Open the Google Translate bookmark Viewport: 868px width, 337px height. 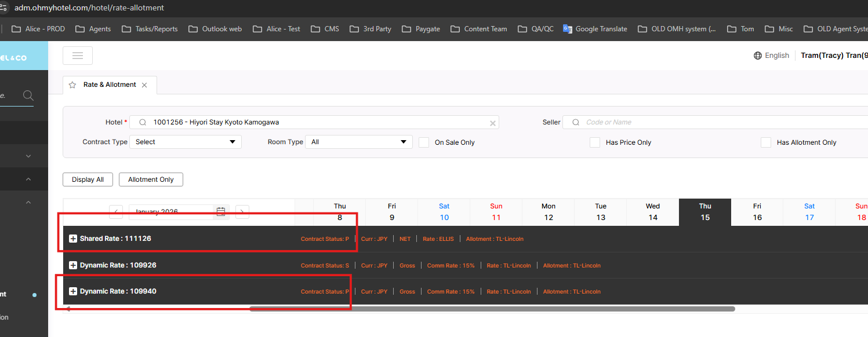coord(595,29)
